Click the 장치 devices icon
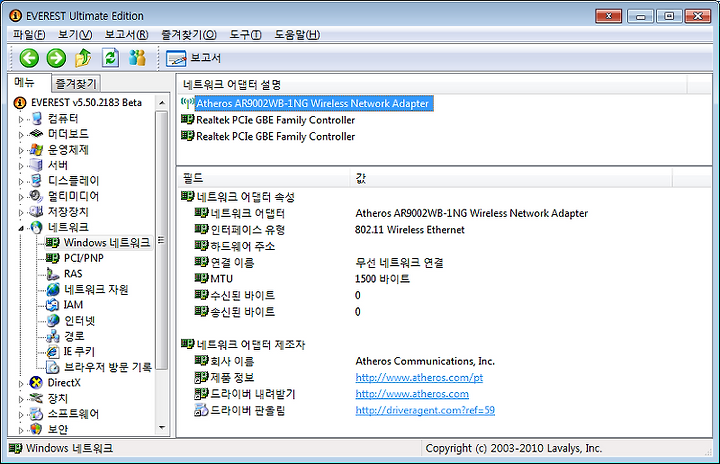 (x=36, y=398)
